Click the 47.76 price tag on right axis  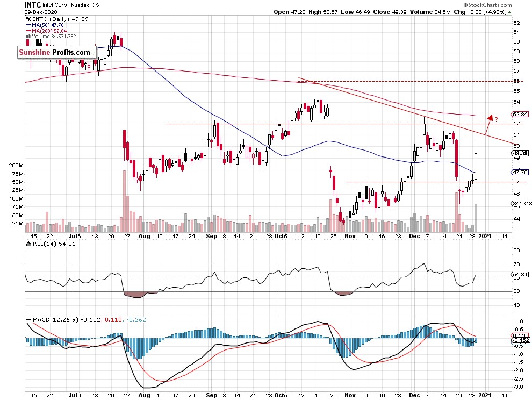pyautogui.click(x=520, y=172)
